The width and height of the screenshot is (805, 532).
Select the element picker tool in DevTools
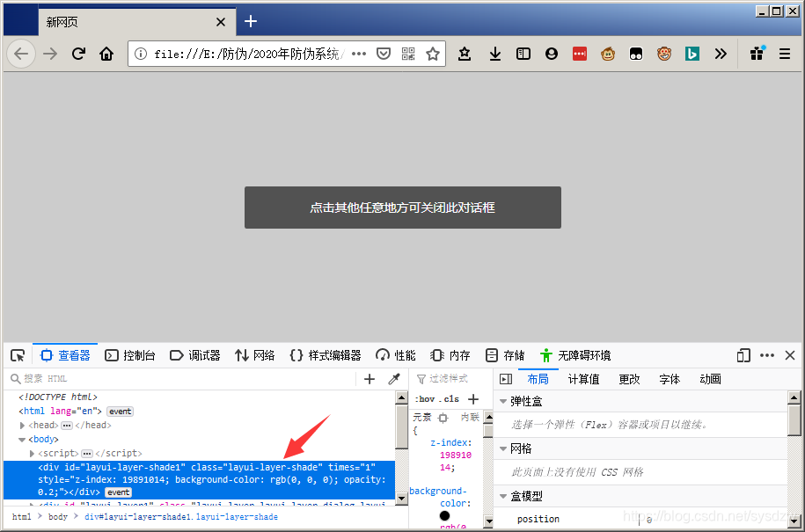pyautogui.click(x=17, y=354)
